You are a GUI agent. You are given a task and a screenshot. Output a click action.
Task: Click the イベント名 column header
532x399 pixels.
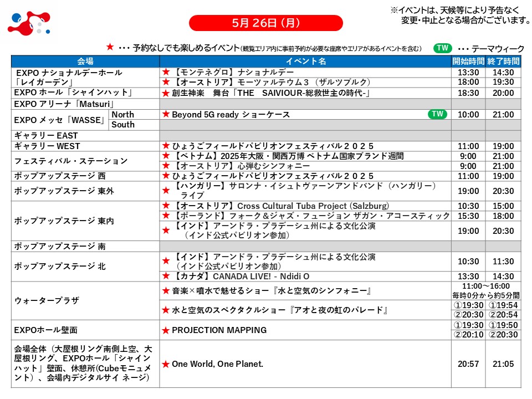tap(305, 61)
